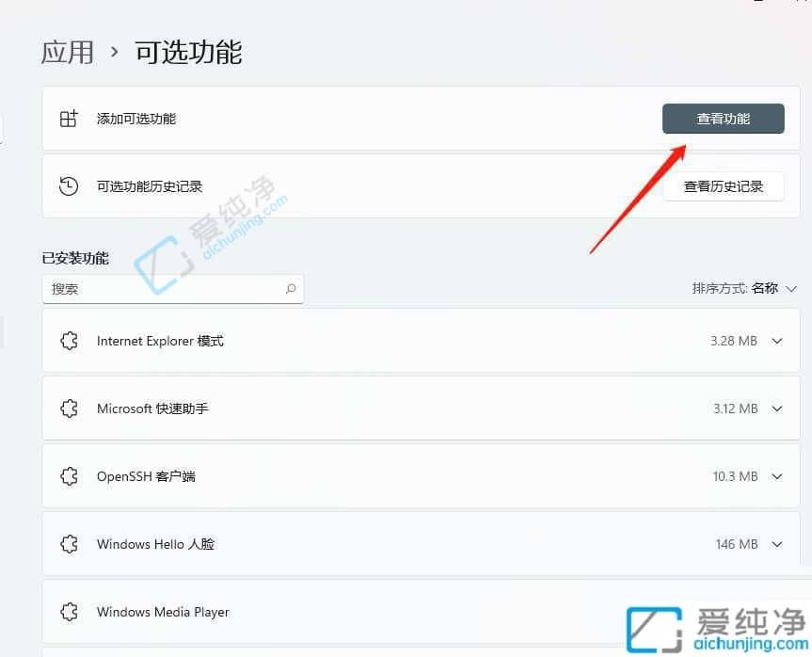Click the 3.12 MB size value
The height and width of the screenshot is (657, 812).
[735, 409]
